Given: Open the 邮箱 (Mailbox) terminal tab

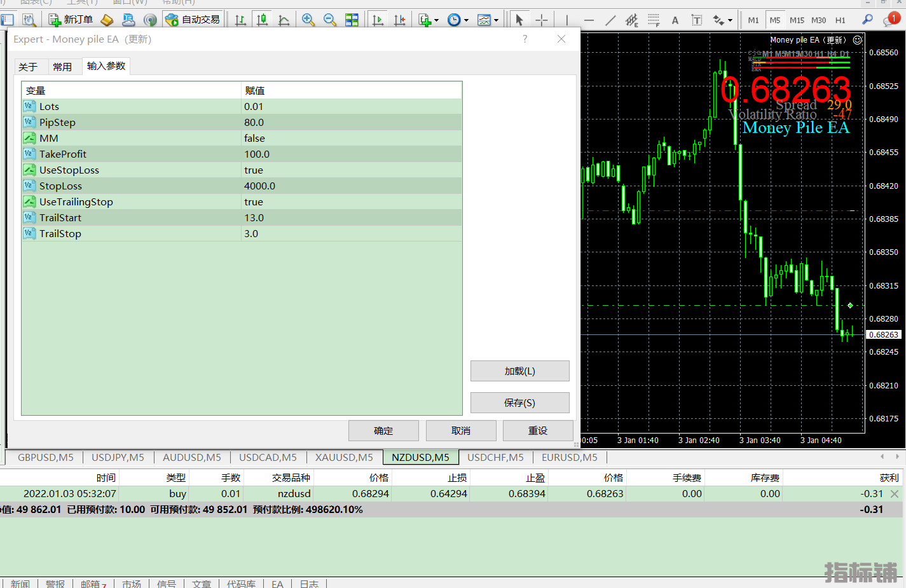Looking at the screenshot, I should pos(93,584).
